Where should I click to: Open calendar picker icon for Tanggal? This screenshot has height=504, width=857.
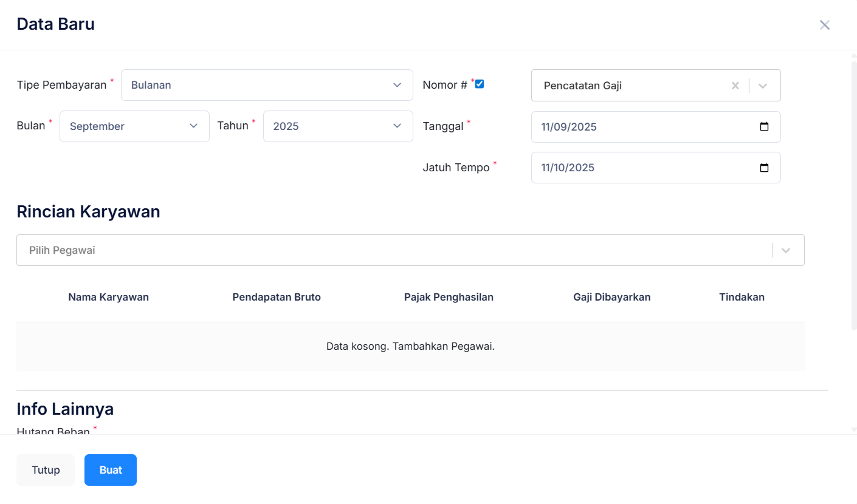tap(764, 127)
